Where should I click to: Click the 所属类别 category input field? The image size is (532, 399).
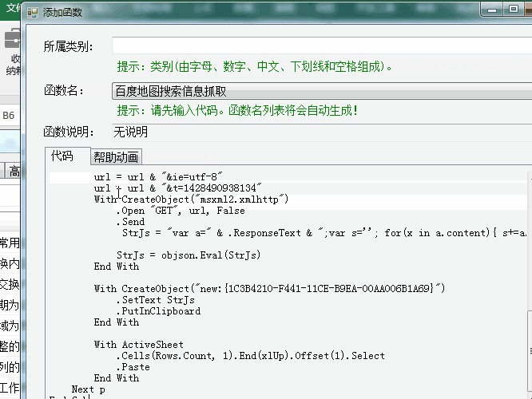pos(322,45)
